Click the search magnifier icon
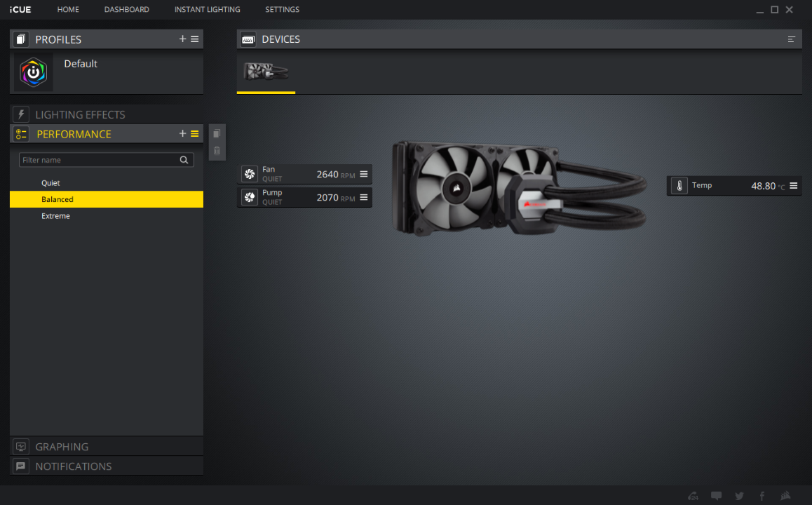This screenshot has width=812, height=505. [184, 160]
